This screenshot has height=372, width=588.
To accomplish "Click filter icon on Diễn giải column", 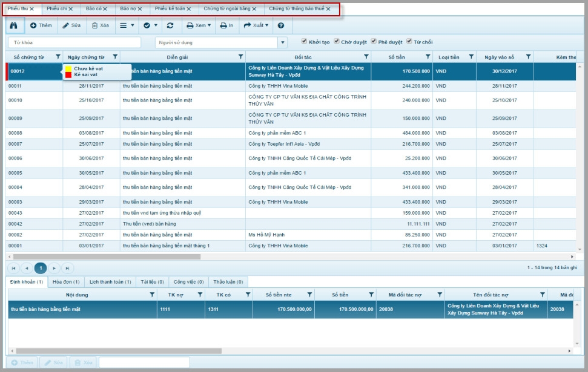I will point(240,57).
